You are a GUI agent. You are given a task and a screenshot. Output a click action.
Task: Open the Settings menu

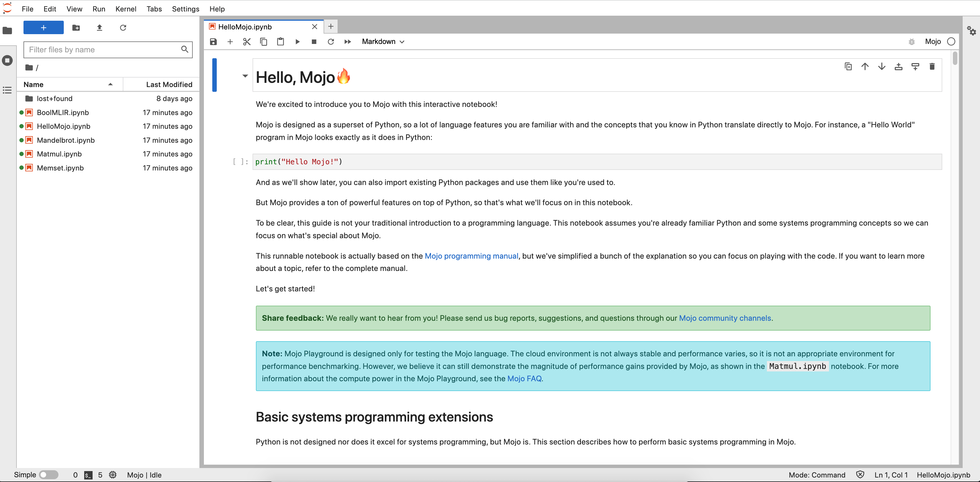point(185,9)
